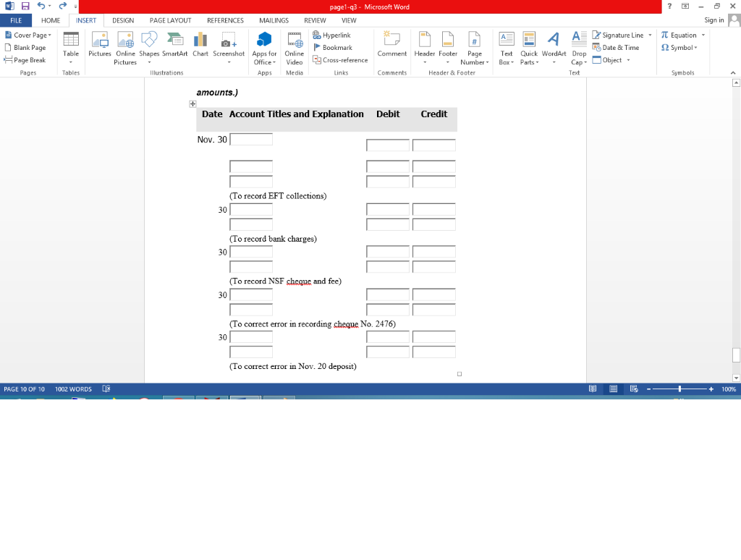This screenshot has width=741, height=560.
Task: Switch to Read Mode view
Action: (593, 389)
